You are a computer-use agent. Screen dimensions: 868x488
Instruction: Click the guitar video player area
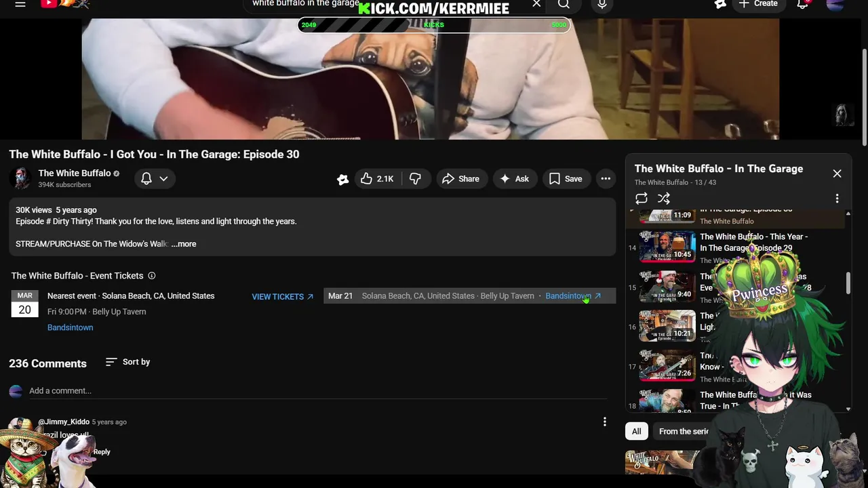click(431, 79)
